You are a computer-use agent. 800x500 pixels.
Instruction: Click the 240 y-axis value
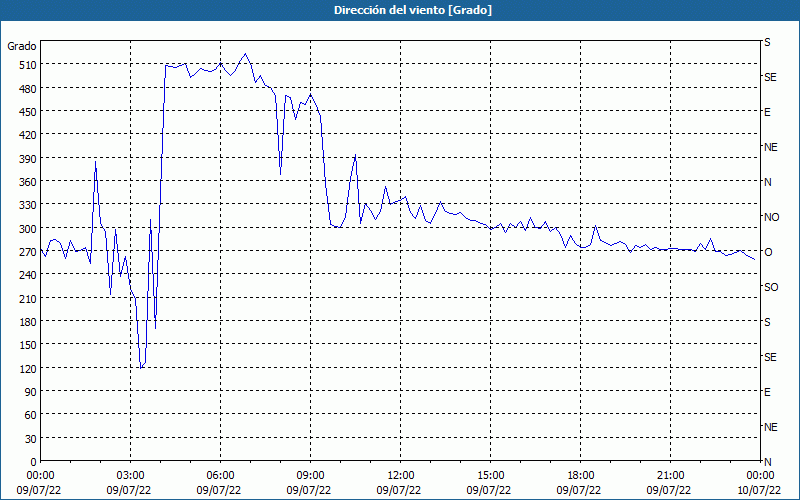[28, 276]
